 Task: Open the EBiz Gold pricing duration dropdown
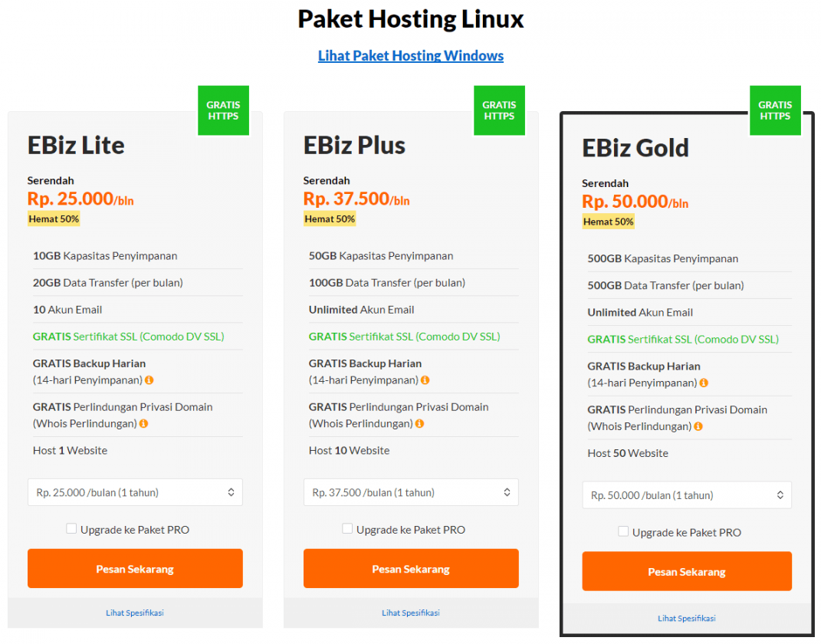pos(687,495)
